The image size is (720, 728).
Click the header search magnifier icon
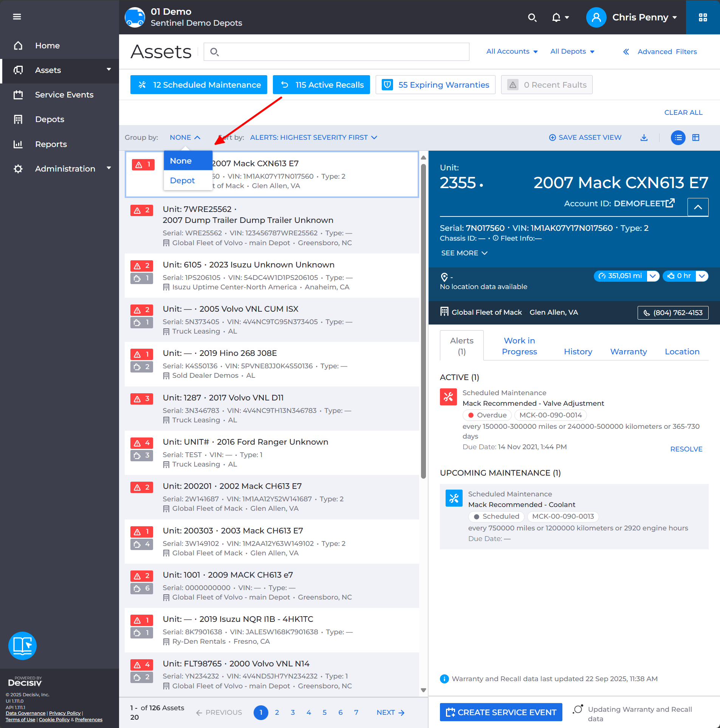pyautogui.click(x=532, y=17)
